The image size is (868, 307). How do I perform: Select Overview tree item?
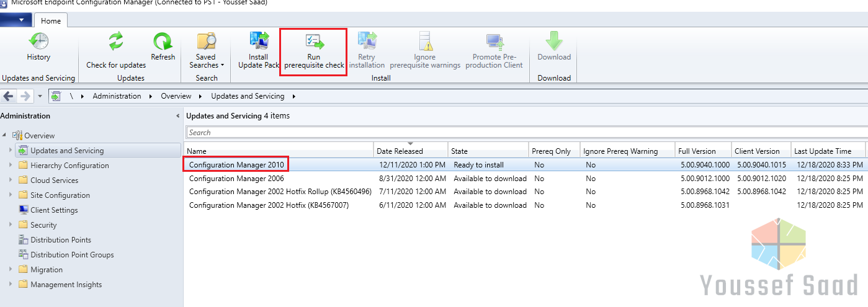pos(39,135)
